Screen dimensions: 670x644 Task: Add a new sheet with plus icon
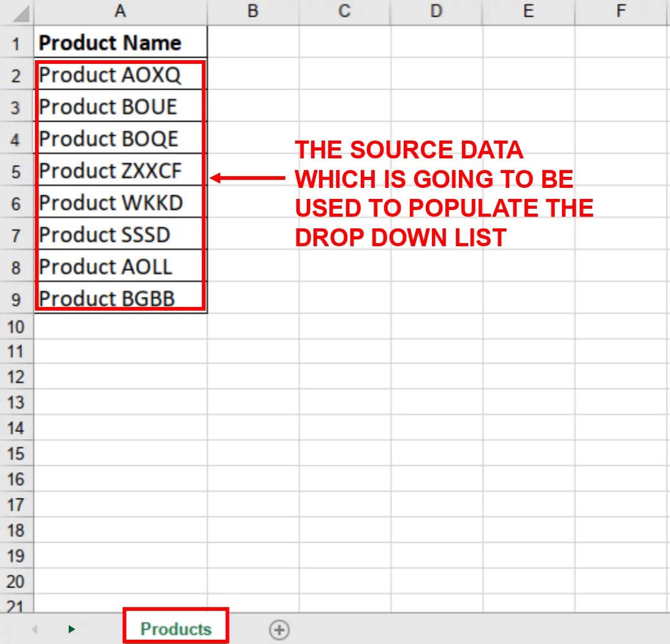click(279, 629)
